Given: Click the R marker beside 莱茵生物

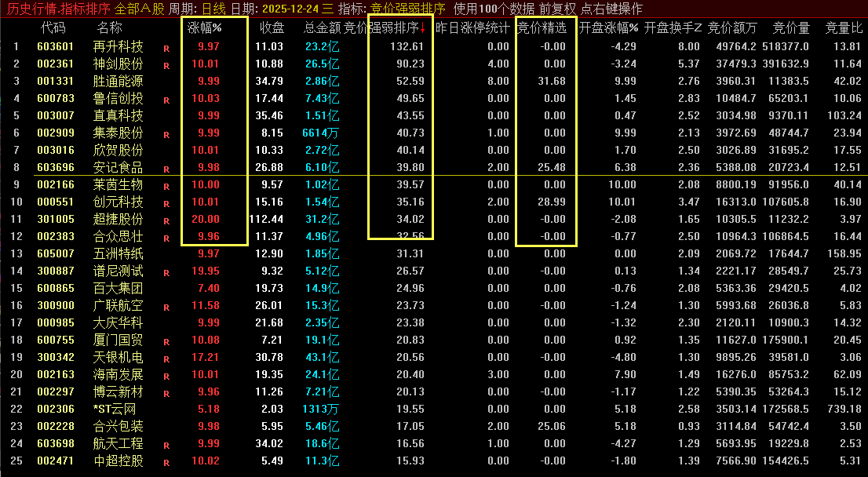Looking at the screenshot, I should pyautogui.click(x=166, y=187).
